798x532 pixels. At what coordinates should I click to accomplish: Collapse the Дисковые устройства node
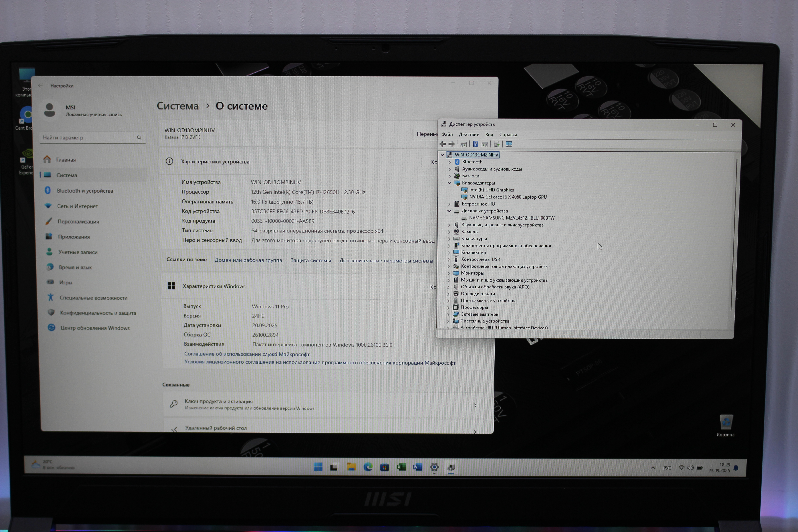[x=449, y=211]
